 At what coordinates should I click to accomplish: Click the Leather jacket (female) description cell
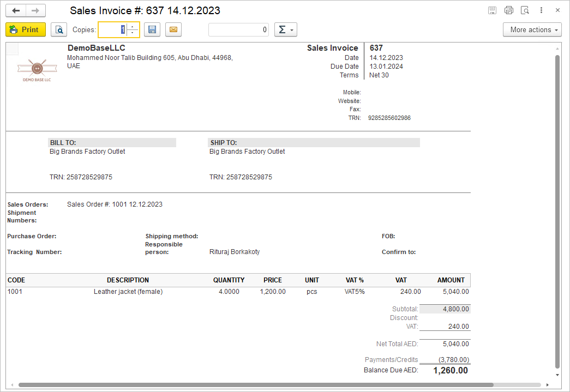128,292
